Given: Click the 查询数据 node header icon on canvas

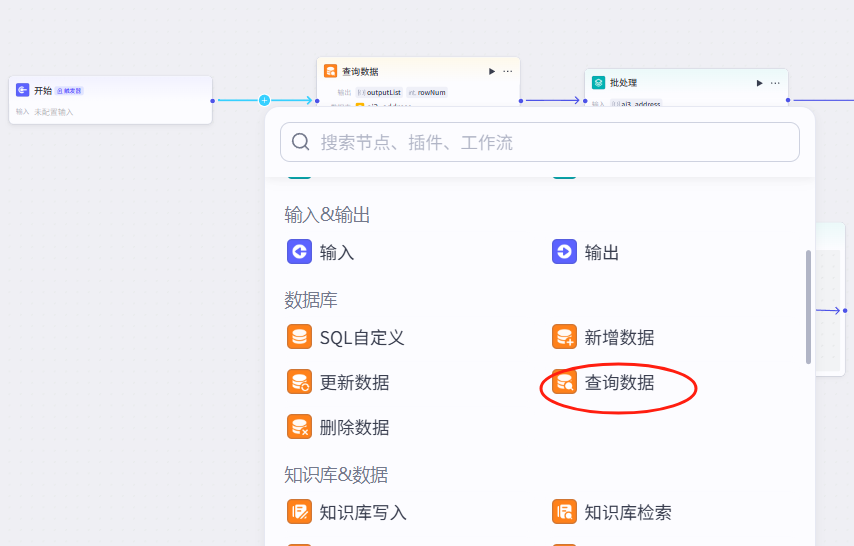Looking at the screenshot, I should (330, 71).
